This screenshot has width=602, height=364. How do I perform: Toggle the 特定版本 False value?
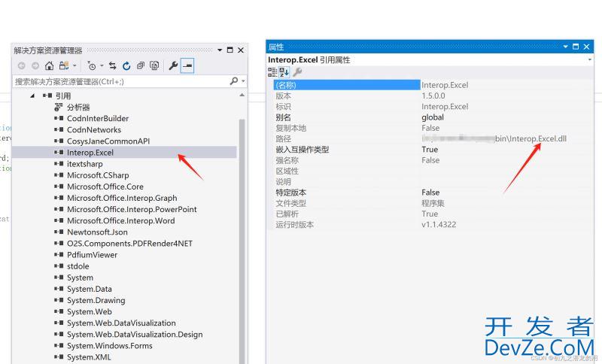[x=430, y=193]
